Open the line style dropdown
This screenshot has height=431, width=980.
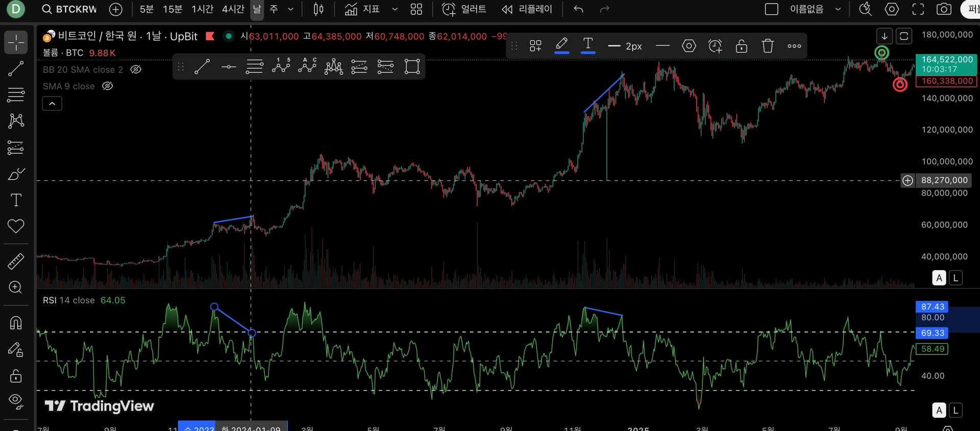663,46
